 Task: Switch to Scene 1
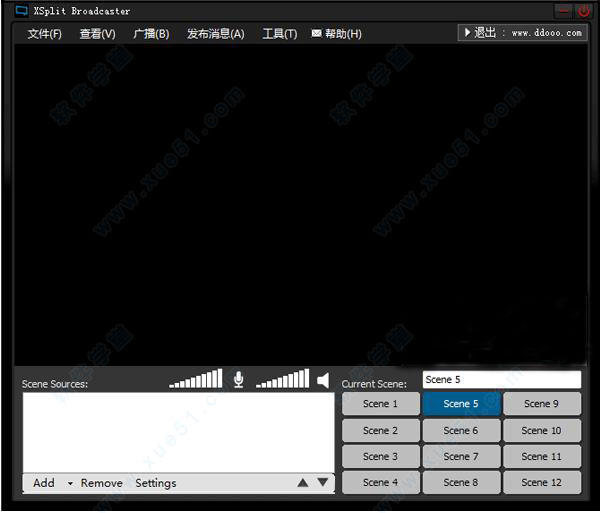(x=381, y=404)
